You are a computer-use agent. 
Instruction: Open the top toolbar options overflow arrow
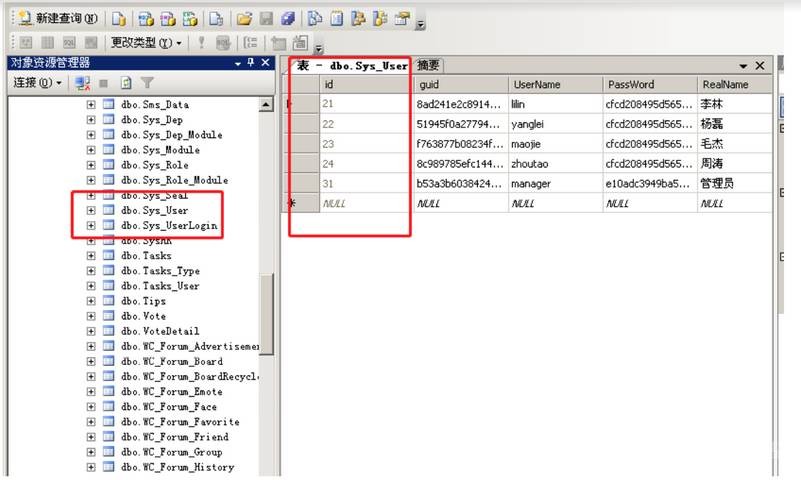click(420, 23)
